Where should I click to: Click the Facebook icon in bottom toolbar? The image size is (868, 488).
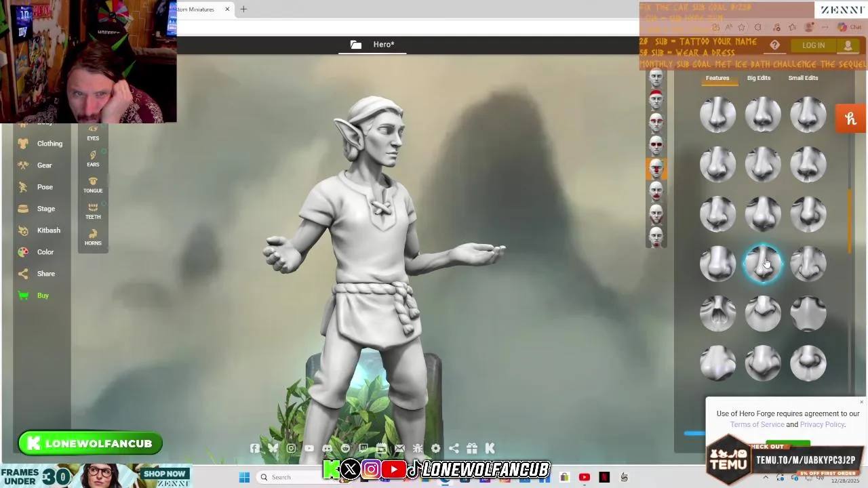pos(254,448)
